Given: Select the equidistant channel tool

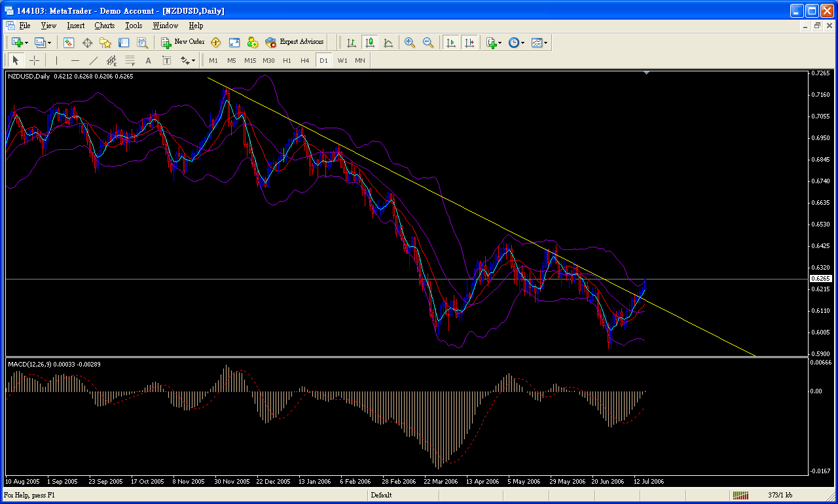Looking at the screenshot, I should pyautogui.click(x=112, y=60).
